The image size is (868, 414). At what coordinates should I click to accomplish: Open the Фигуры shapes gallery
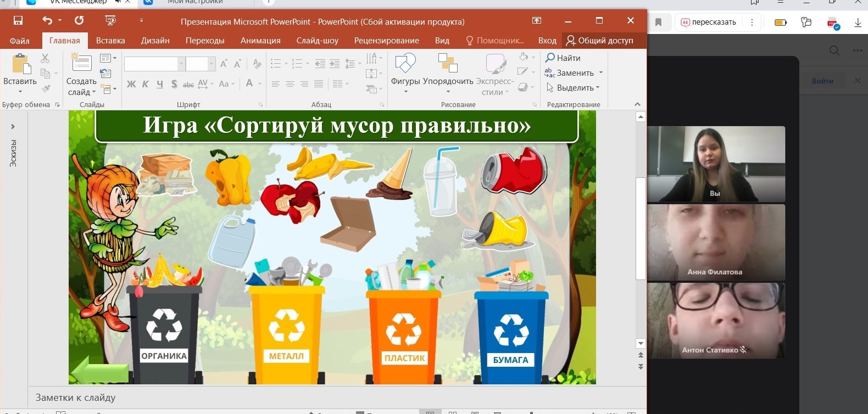coord(405,73)
